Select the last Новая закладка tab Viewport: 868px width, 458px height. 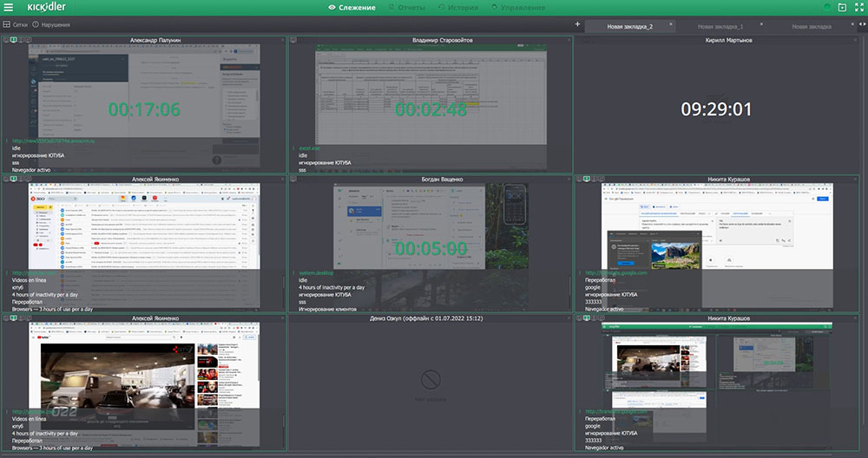(812, 27)
